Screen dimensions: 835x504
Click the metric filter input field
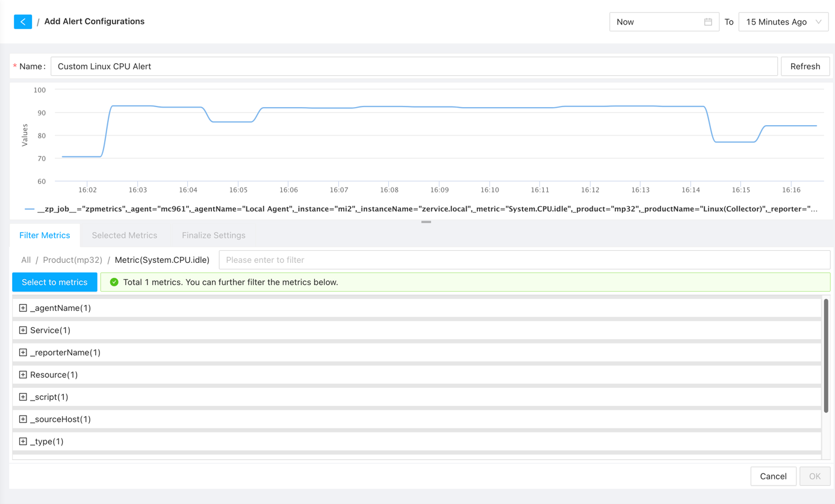[x=524, y=260]
